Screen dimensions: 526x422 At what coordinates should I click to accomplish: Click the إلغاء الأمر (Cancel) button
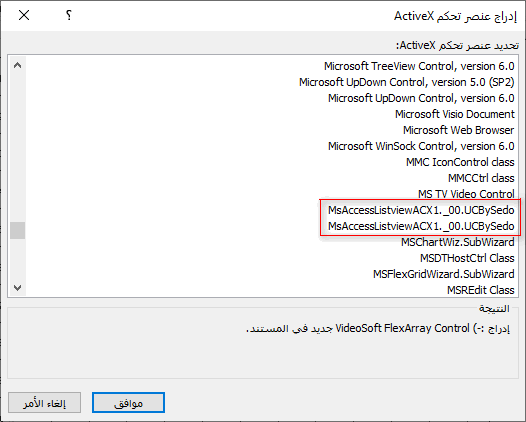coord(44,403)
